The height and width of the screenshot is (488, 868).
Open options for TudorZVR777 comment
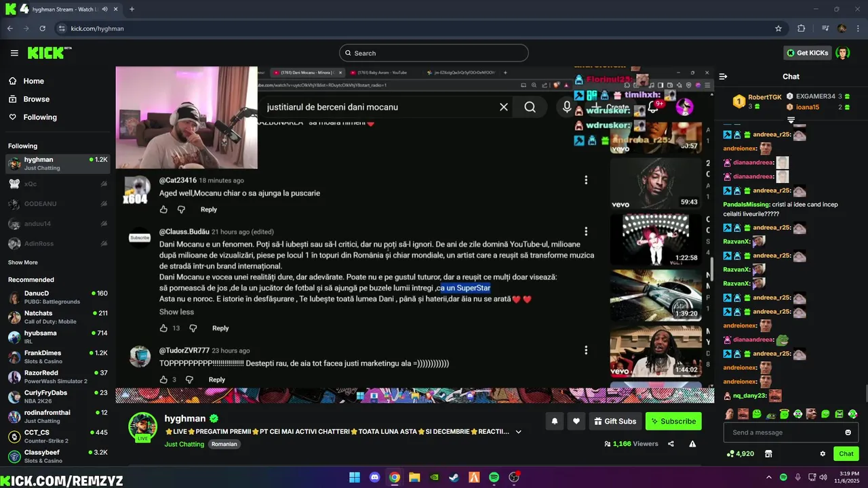(x=586, y=350)
